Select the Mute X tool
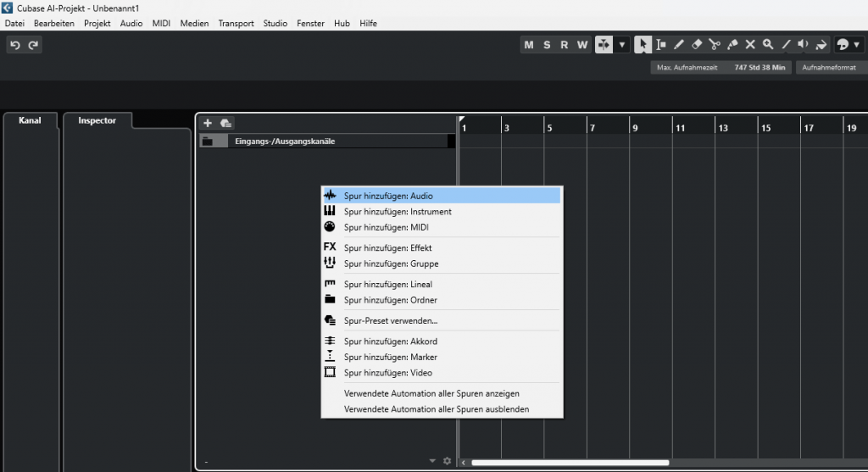The height and width of the screenshot is (472, 868). (750, 45)
